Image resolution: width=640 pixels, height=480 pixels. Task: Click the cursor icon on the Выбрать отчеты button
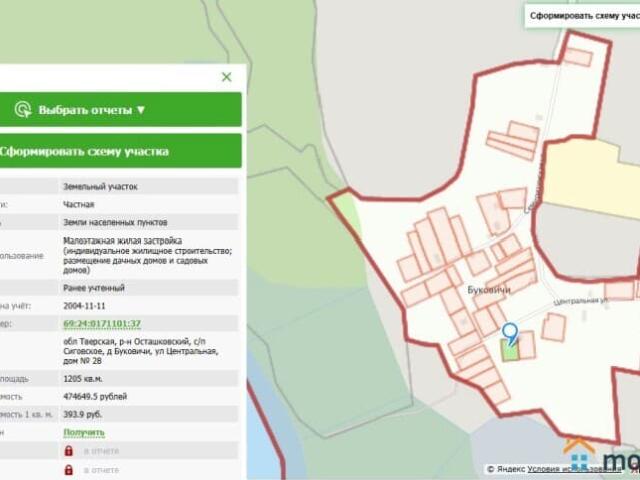click(23, 109)
